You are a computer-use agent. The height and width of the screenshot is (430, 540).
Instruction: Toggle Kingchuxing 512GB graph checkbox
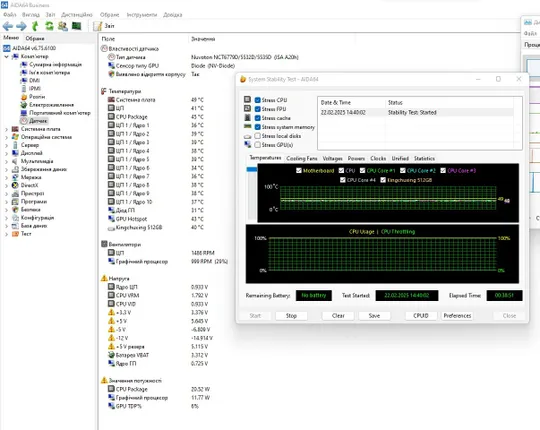click(x=383, y=180)
